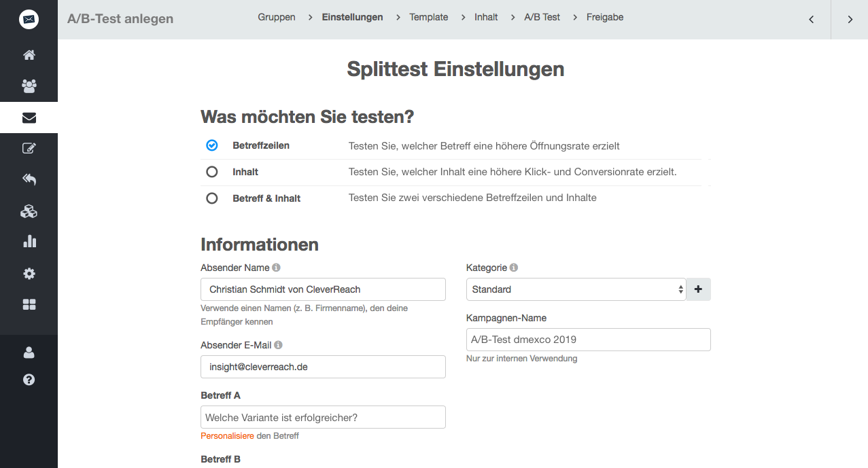Go to the Template step
Screen dimensions: 868x468
click(x=429, y=17)
